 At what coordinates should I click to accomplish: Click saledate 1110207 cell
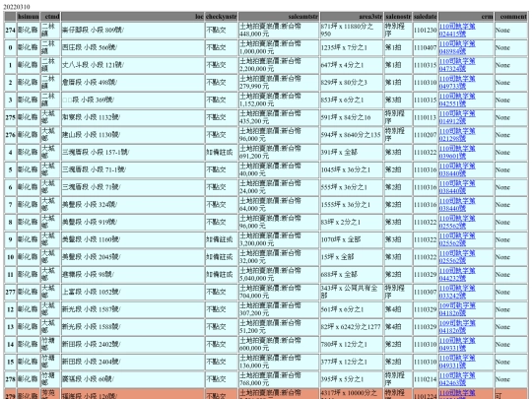426,135
